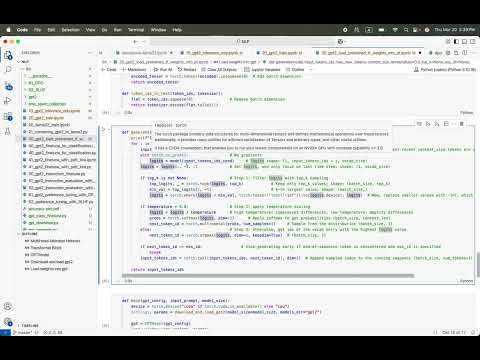Open the Search view in the activity bar
Image resolution: width=480 pixels, height=360 pixels.
(x=8, y=70)
